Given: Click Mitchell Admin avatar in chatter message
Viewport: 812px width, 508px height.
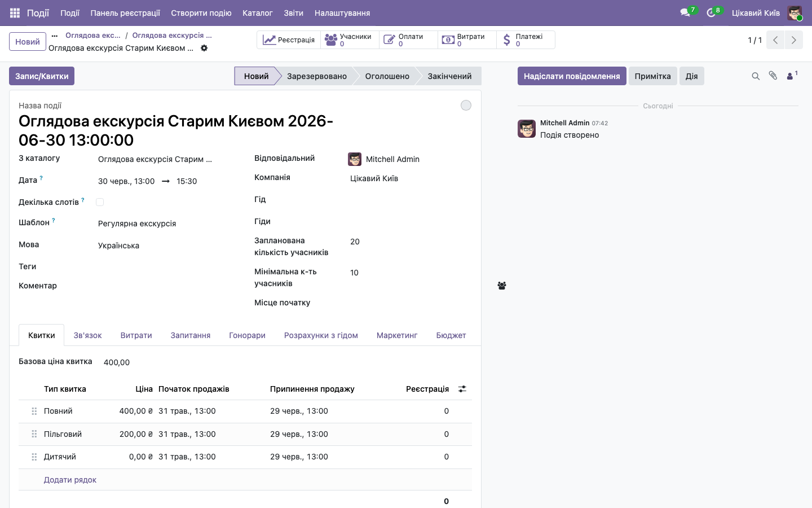Looking at the screenshot, I should pos(527,129).
